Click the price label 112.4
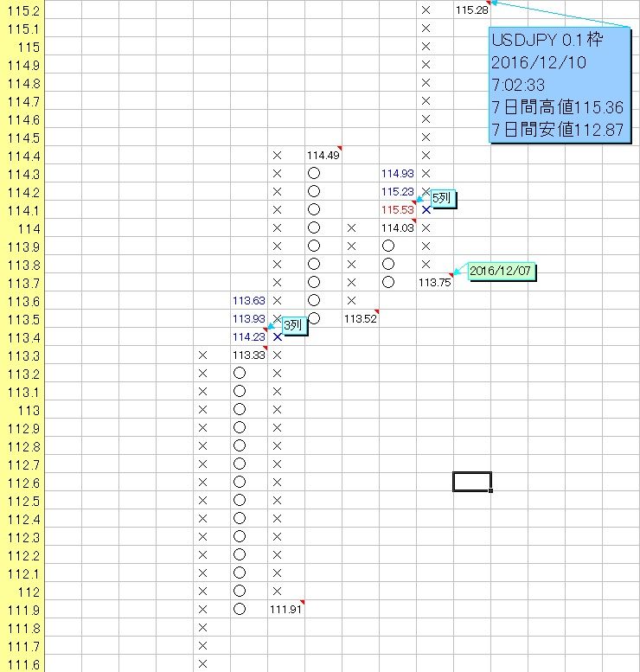 click(x=23, y=520)
